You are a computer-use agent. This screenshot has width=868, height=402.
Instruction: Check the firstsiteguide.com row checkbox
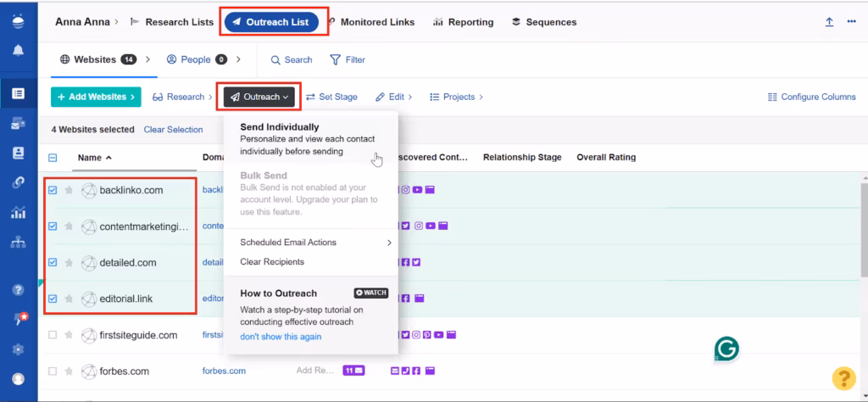click(53, 335)
